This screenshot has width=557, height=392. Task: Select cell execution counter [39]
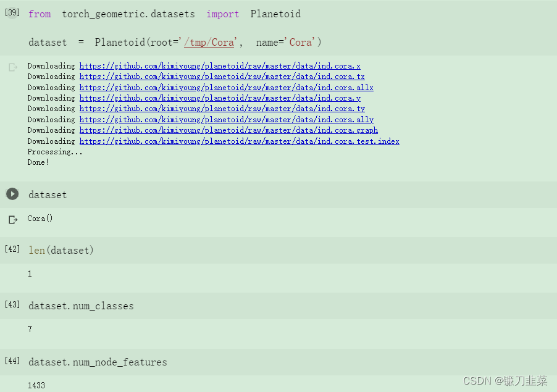pyautogui.click(x=12, y=13)
